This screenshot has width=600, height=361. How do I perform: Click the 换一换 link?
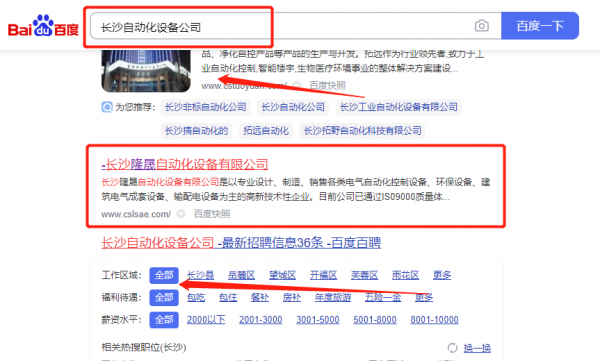point(477,348)
